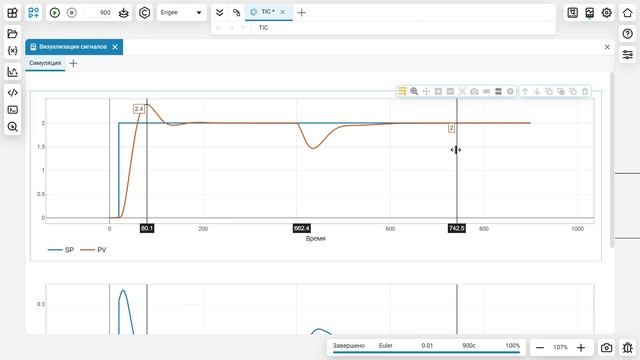The height and width of the screenshot is (360, 640).
Task: Close the signal visualization tab
Action: coord(115,47)
